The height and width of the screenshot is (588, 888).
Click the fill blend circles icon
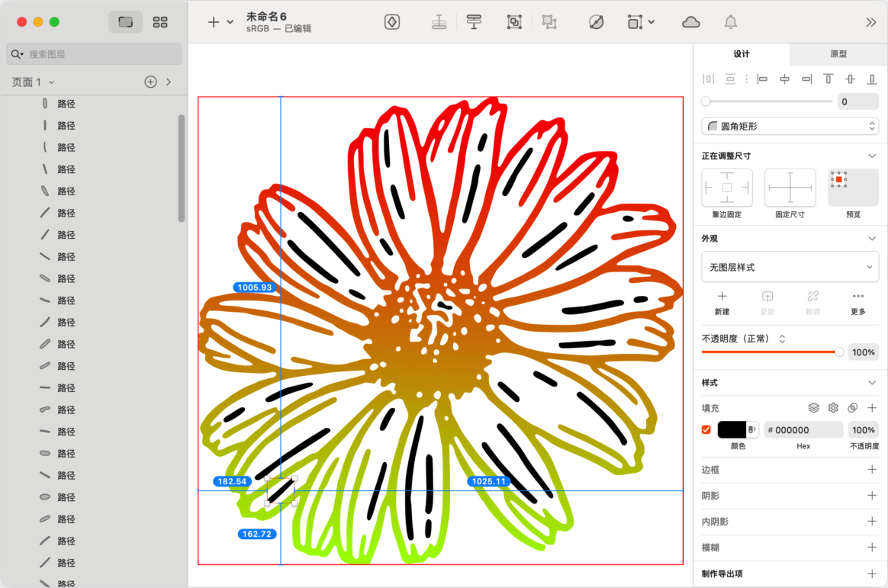852,407
